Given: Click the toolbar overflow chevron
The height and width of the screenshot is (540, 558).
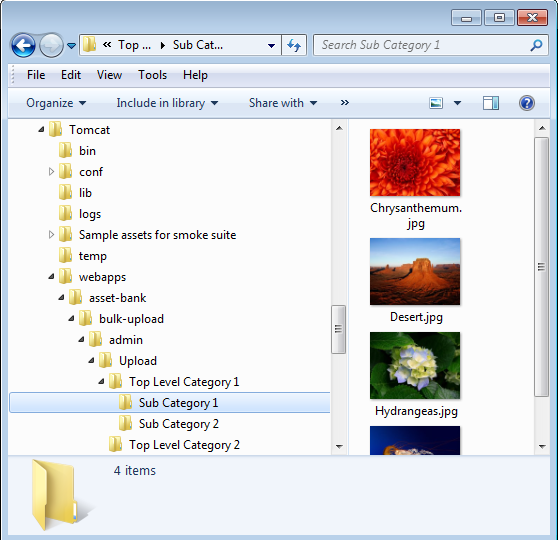Looking at the screenshot, I should 344,103.
